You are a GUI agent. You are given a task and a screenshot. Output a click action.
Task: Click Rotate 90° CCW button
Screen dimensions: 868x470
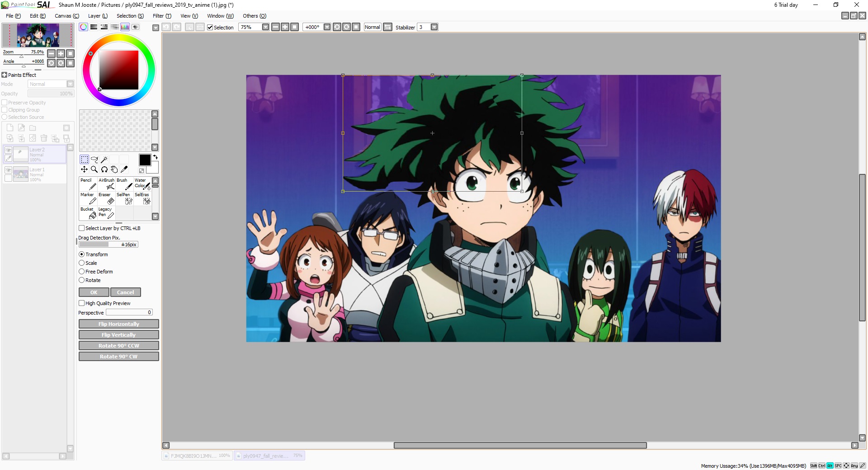[119, 346]
